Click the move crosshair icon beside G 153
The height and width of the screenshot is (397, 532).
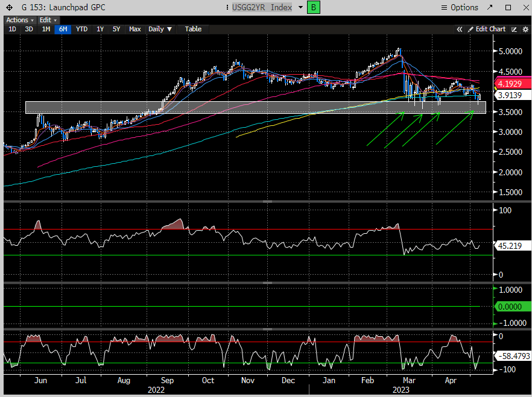(9, 8)
